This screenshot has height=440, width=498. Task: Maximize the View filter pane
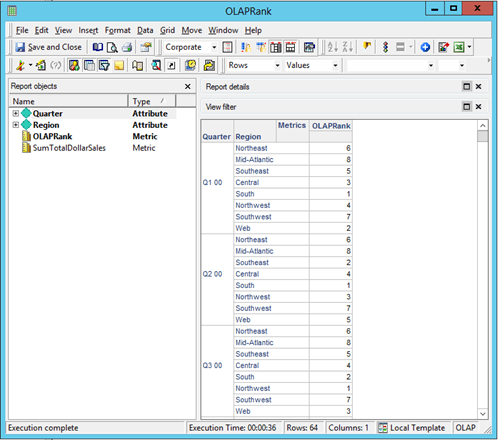(x=467, y=107)
